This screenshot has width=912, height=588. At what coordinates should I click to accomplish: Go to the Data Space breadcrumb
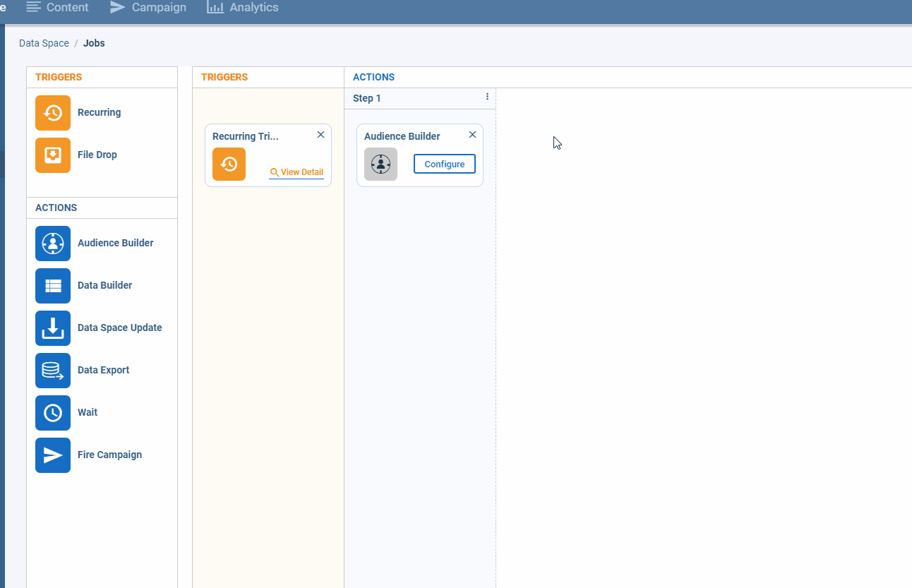click(x=44, y=43)
